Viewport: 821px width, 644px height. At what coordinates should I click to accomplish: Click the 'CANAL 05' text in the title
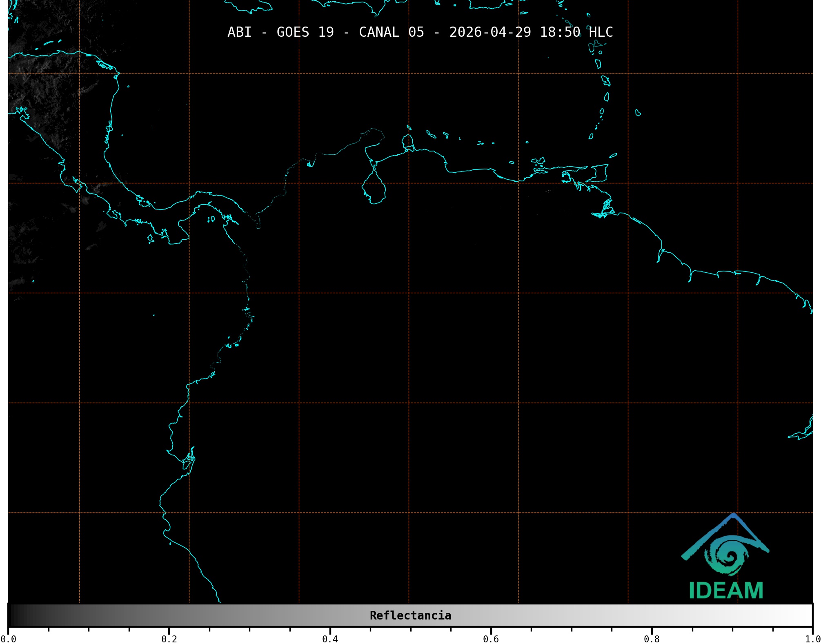coord(391,32)
